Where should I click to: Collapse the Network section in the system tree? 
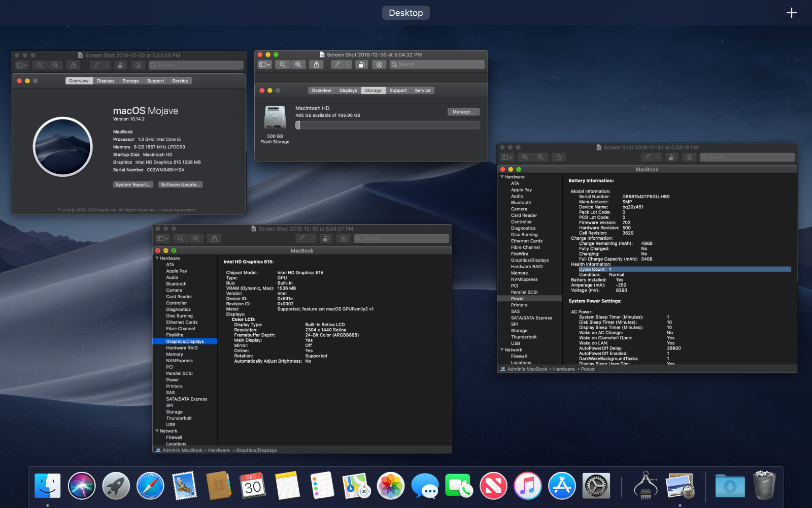157,431
